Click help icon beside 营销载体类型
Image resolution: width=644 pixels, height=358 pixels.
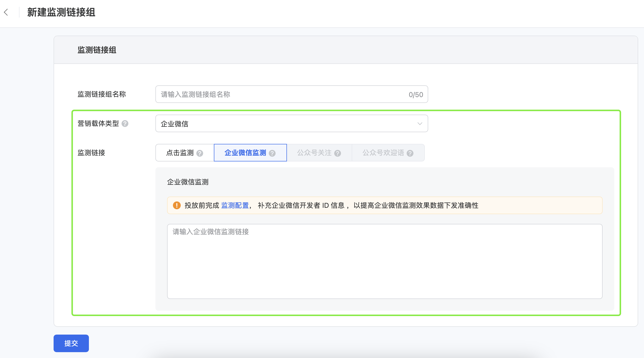125,124
